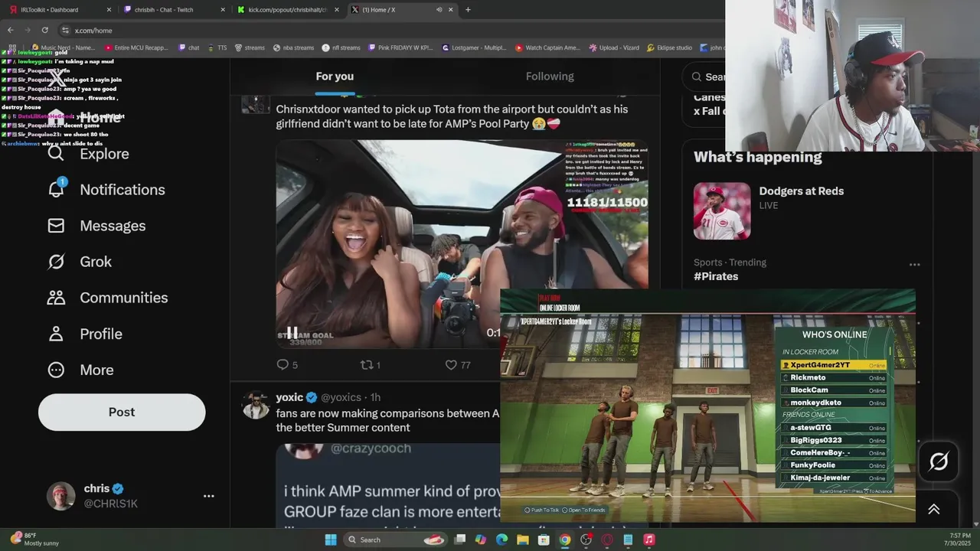Open the Eklipse studio bookmark

(669, 47)
